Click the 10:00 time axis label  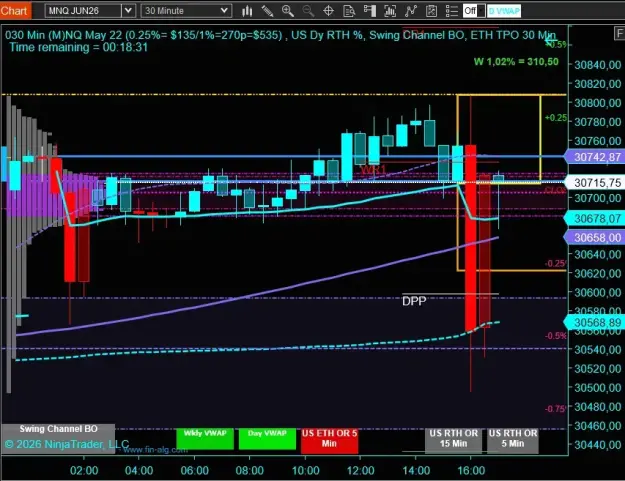305,471
